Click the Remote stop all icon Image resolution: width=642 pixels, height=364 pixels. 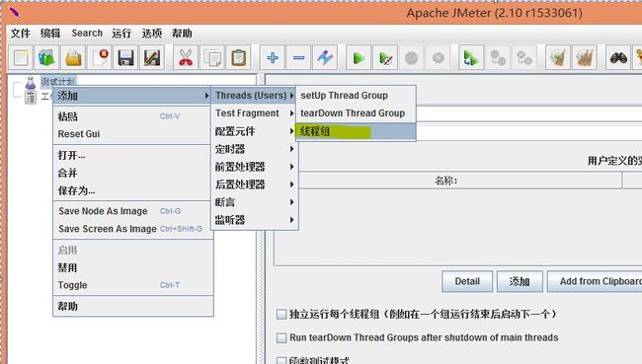[498, 57]
